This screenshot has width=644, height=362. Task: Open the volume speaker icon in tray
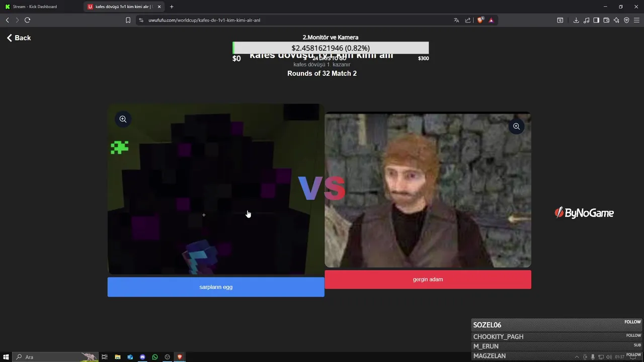coord(609,357)
